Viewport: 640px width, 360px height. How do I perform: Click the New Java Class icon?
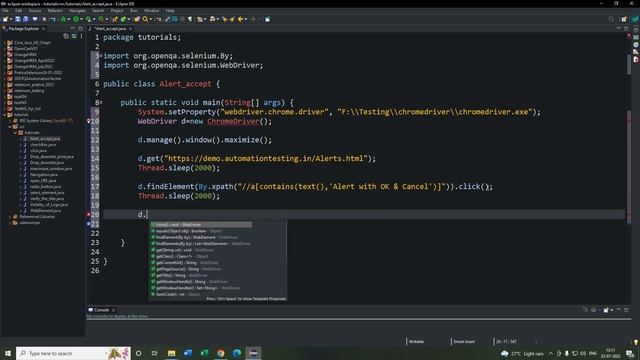(123, 19)
